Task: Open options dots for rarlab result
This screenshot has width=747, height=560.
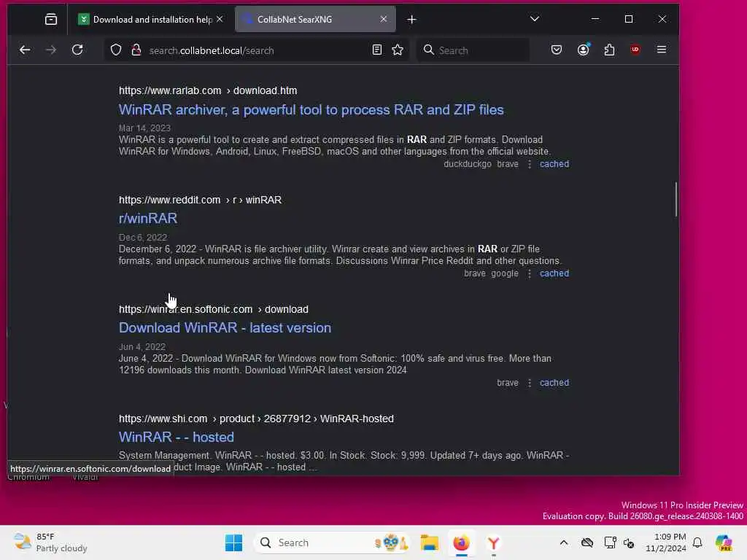Action: click(x=530, y=164)
